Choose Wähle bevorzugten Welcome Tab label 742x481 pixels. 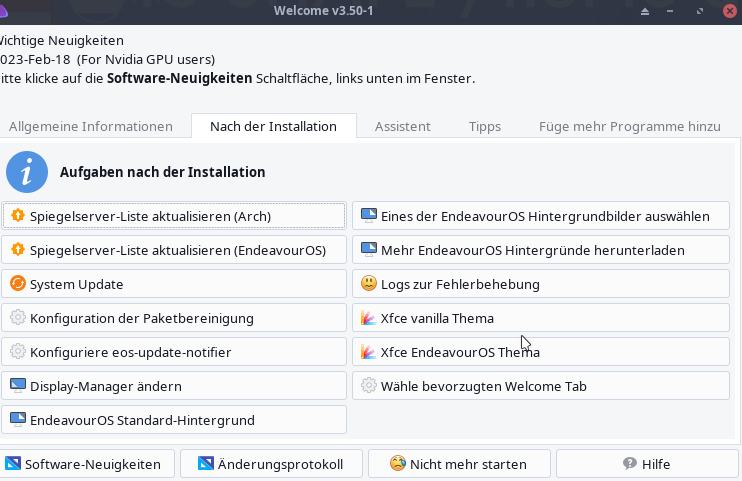click(x=484, y=387)
